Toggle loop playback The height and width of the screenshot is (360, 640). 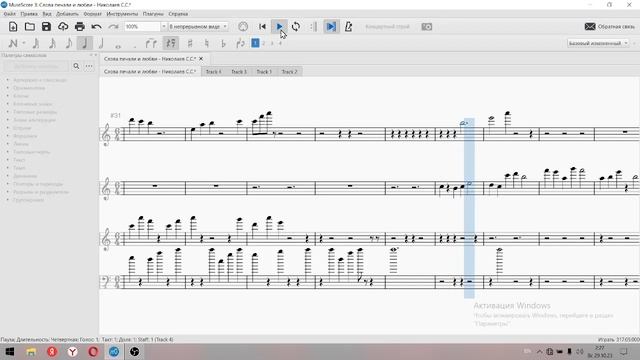coord(296,27)
